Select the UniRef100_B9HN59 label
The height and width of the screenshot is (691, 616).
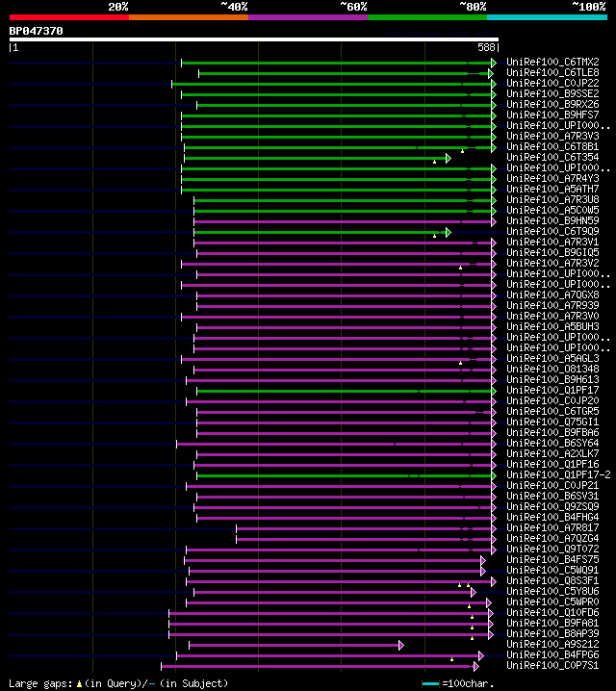pyautogui.click(x=552, y=220)
